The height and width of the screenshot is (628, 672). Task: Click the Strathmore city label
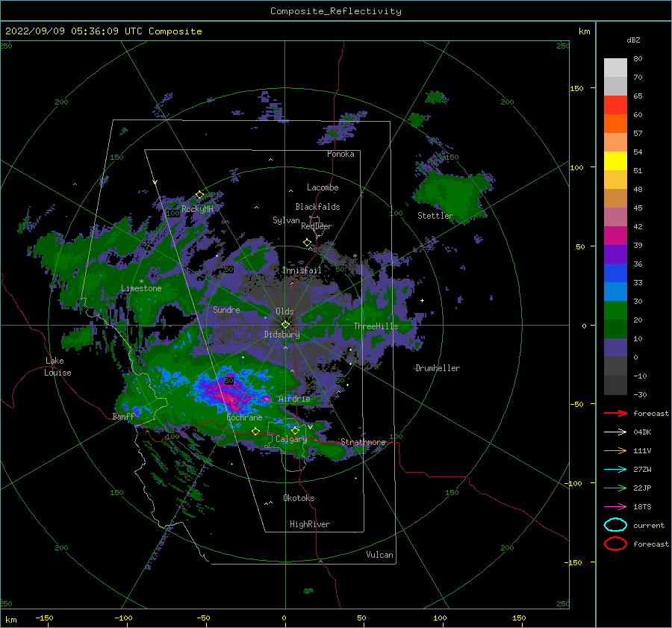364,442
